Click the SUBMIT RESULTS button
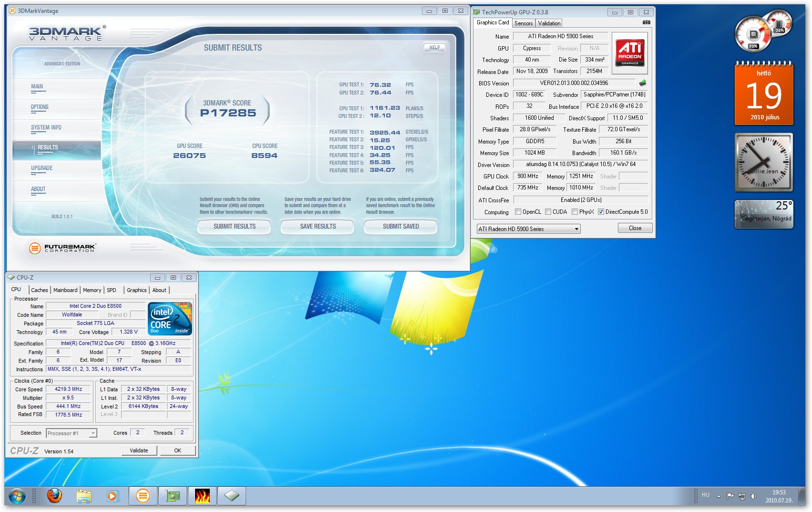812x512 pixels. coord(234,227)
